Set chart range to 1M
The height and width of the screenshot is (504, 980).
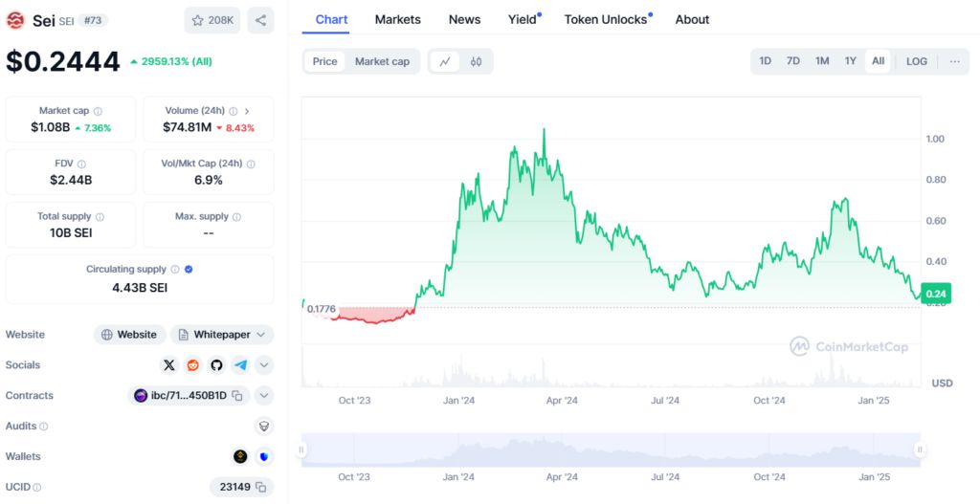tap(822, 61)
